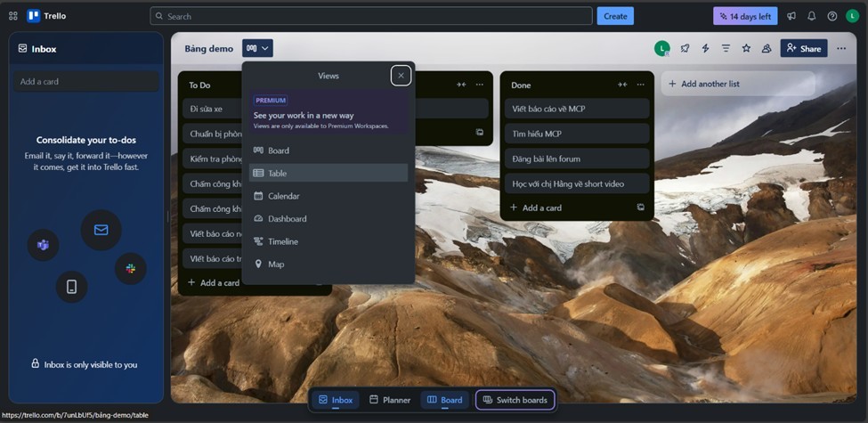This screenshot has width=868, height=423.
Task: Open the Automation lightning bolt icon
Action: (705, 48)
